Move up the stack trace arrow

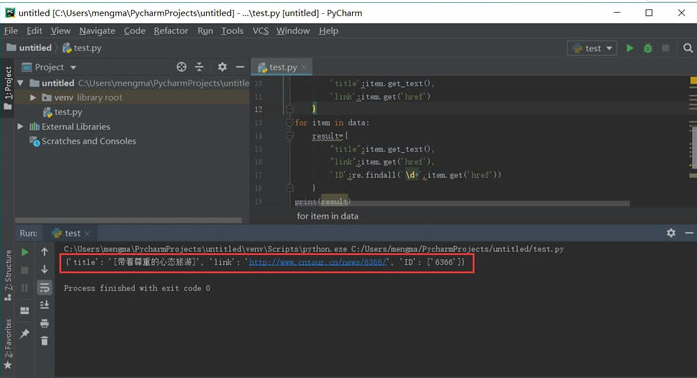click(44, 252)
